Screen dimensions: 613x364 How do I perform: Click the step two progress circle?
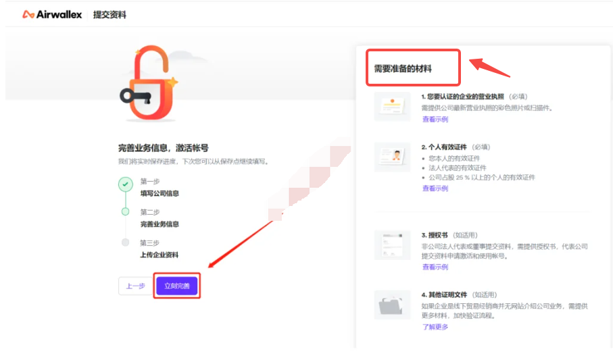click(x=125, y=212)
